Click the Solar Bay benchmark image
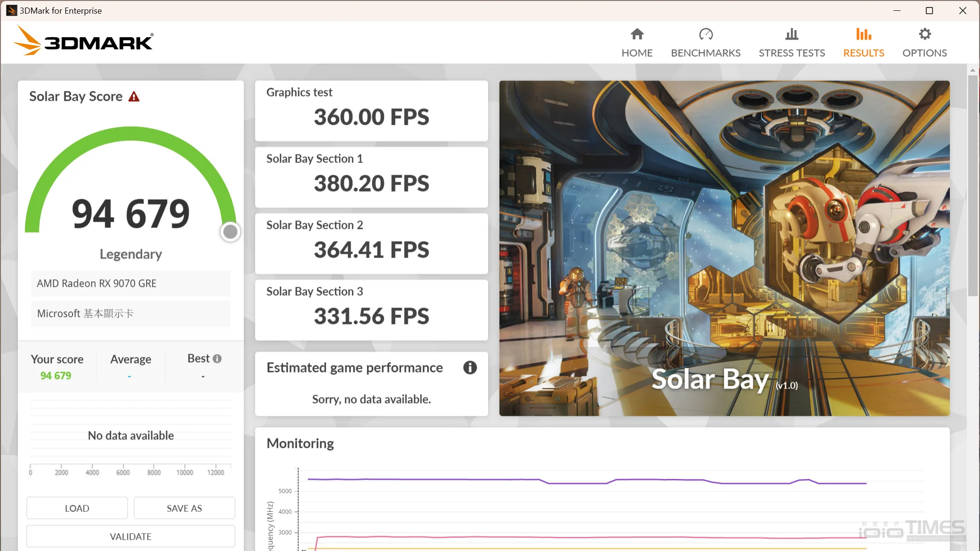 (x=724, y=248)
